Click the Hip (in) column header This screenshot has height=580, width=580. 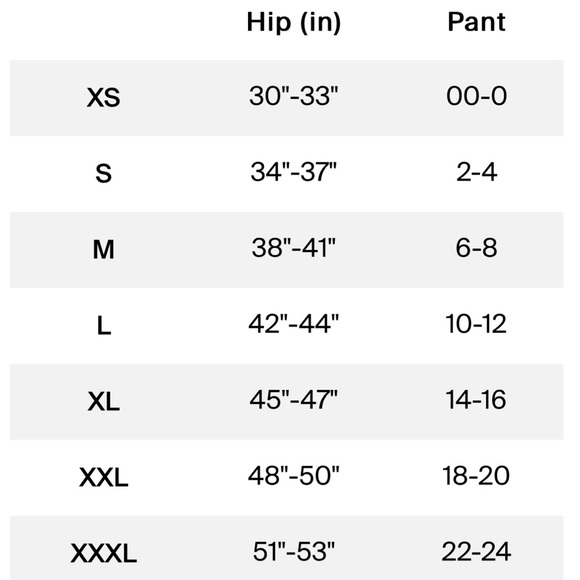293,23
